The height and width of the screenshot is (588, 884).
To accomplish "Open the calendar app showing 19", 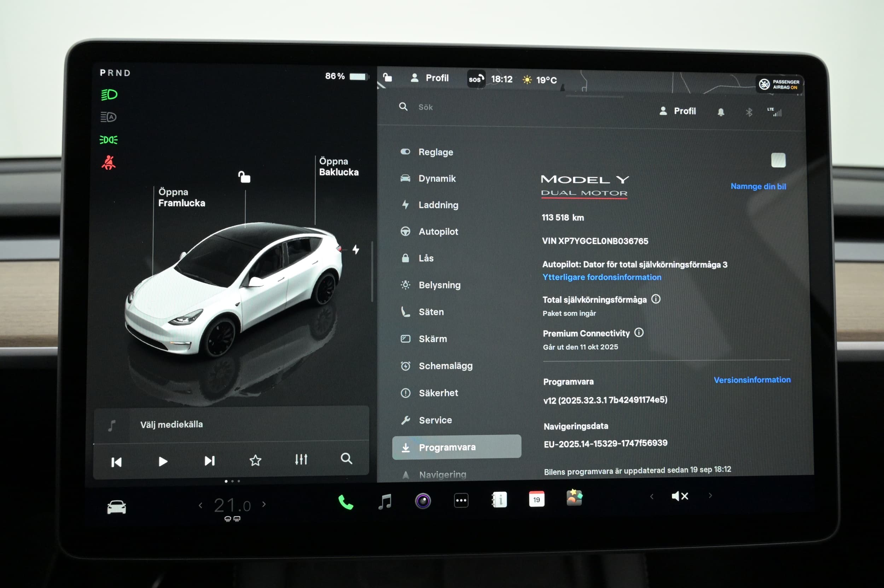I will [537, 499].
